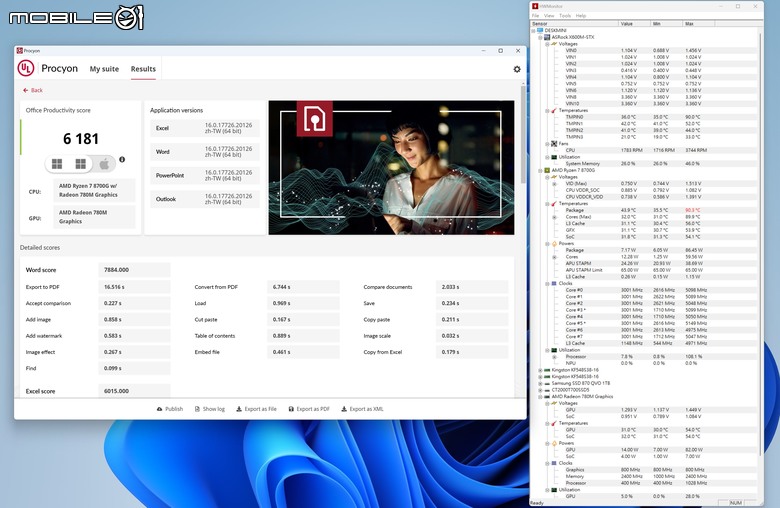Open the info icon beside platform toggle
Screen dimensions: 780x508
pyautogui.click(x=122, y=160)
